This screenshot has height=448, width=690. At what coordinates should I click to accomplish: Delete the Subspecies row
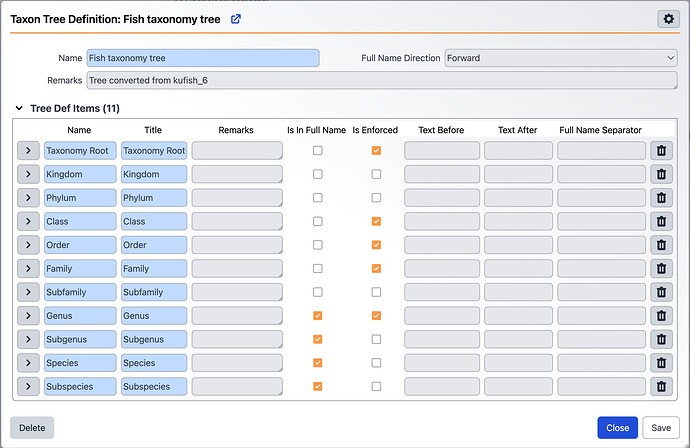click(x=661, y=386)
